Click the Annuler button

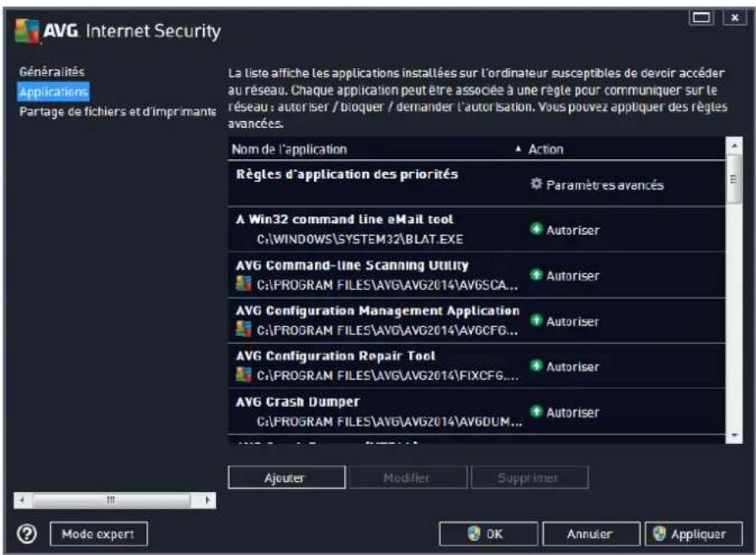point(591,534)
